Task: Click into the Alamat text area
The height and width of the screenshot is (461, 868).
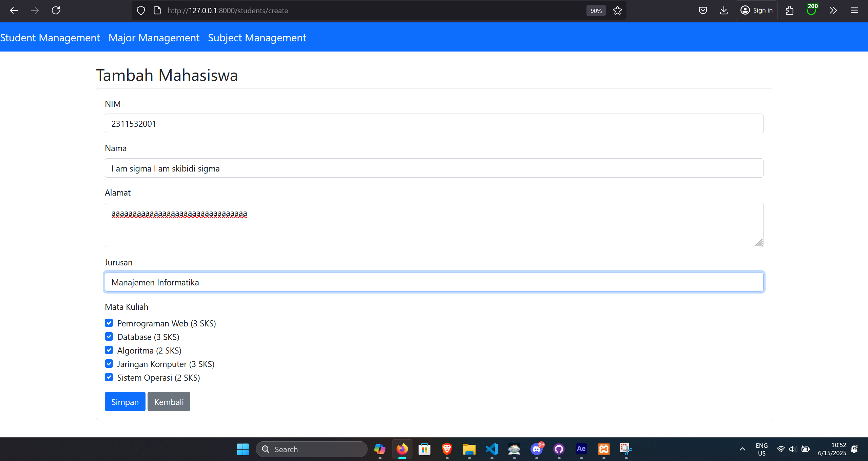Action: click(433, 225)
